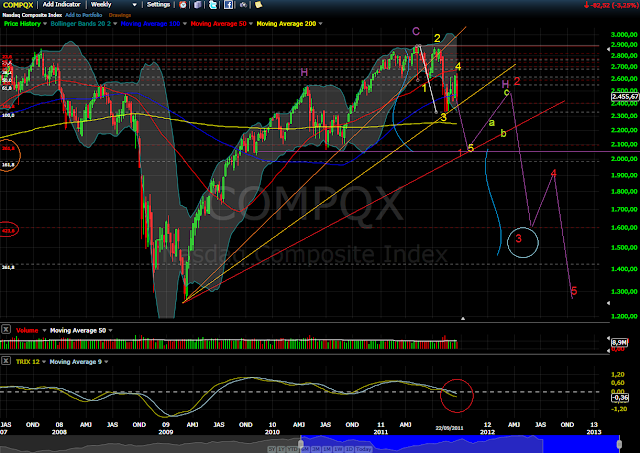Click the Moving Average 200 label
Viewport: 640px width, 453px height.
[x=286, y=24]
